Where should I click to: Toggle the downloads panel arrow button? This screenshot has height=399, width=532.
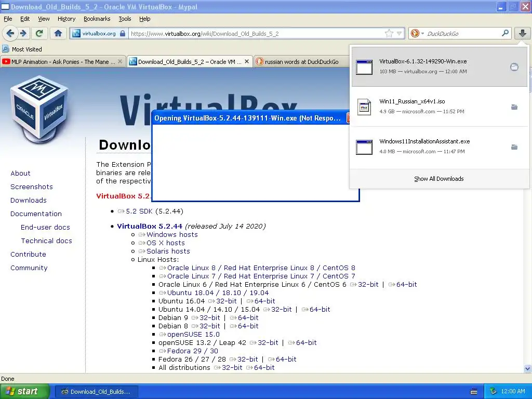coord(523,33)
